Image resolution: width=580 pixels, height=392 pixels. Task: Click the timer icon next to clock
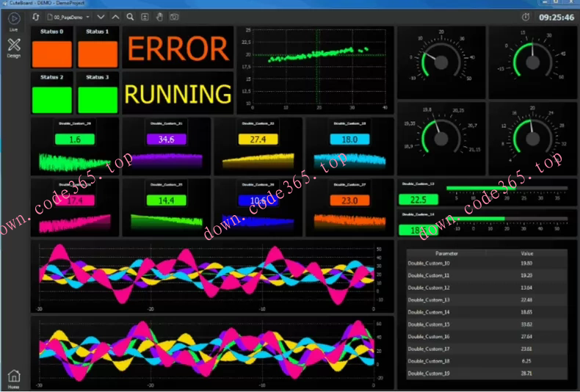tap(526, 17)
